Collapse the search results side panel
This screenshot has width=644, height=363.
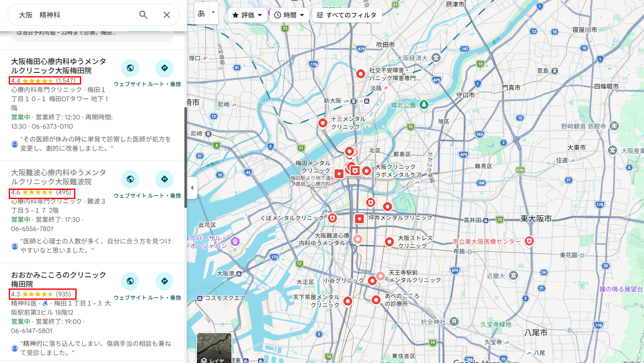click(192, 188)
